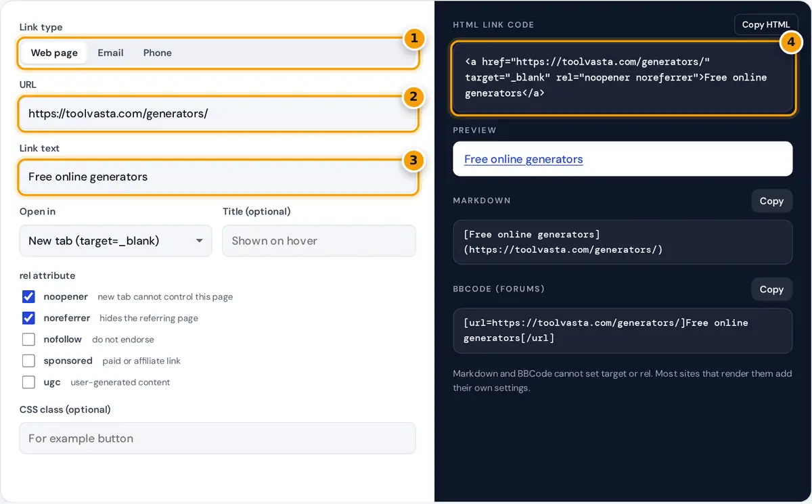Click the 'MARKDOWN' heading
Viewport: 812px width, 504px height.
482,200
